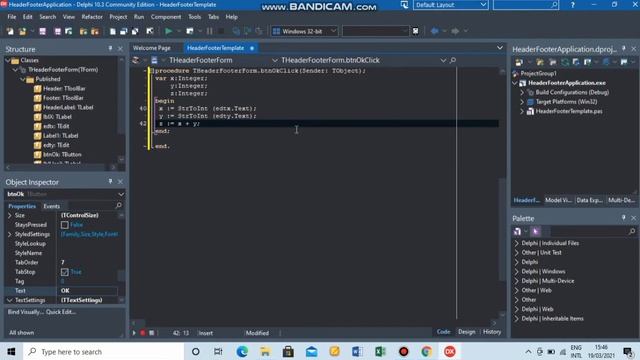Viewport: 640px width, 360px height.
Task: Click the Text property value field
Action: 89,291
